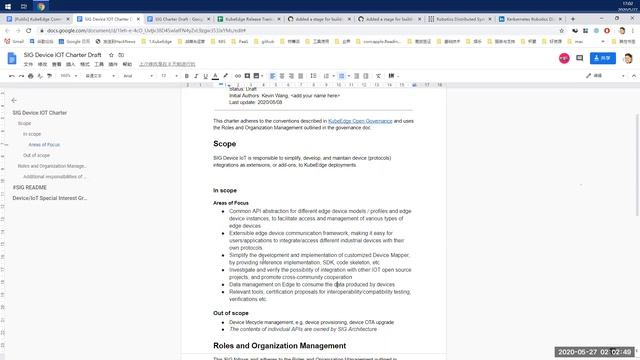Screen dimensions: 640x360
Task: Click the spell check icon
Action: click(x=40, y=76)
